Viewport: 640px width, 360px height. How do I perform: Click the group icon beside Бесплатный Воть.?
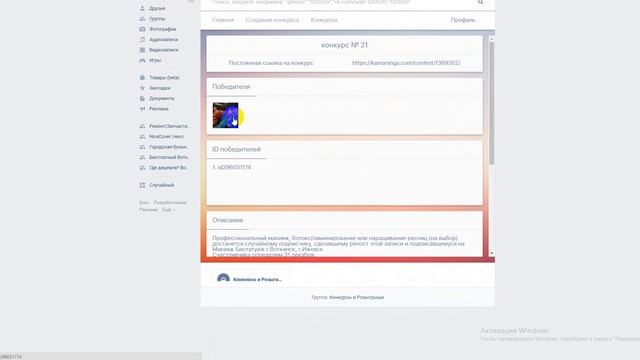coord(142,158)
